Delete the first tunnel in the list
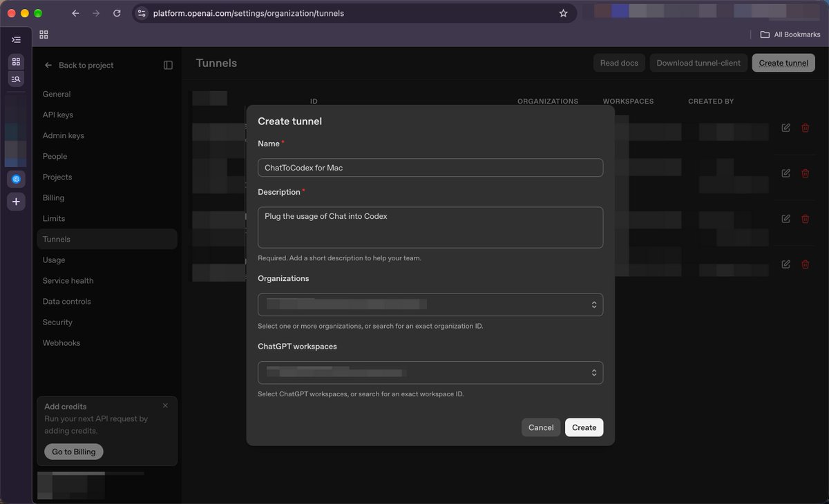The image size is (829, 504). [x=805, y=128]
